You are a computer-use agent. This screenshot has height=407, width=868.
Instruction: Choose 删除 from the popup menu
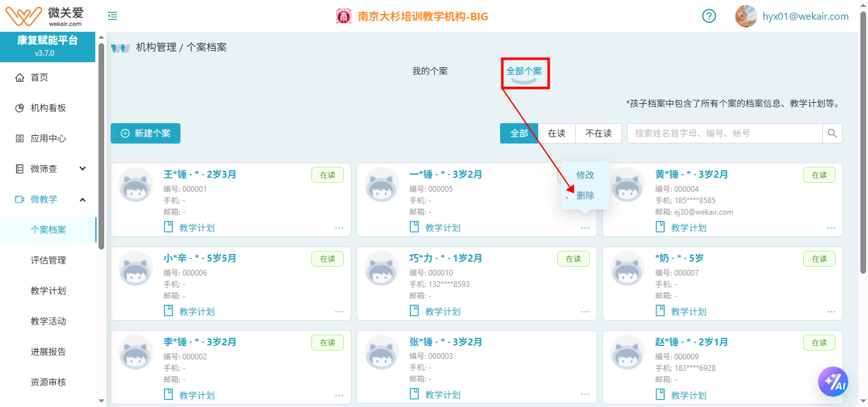tap(585, 196)
